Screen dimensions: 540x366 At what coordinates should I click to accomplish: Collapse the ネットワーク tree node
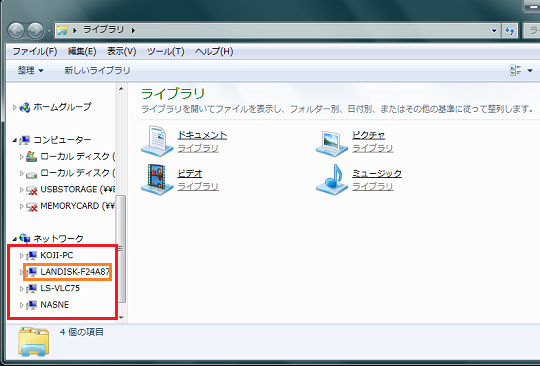14,239
